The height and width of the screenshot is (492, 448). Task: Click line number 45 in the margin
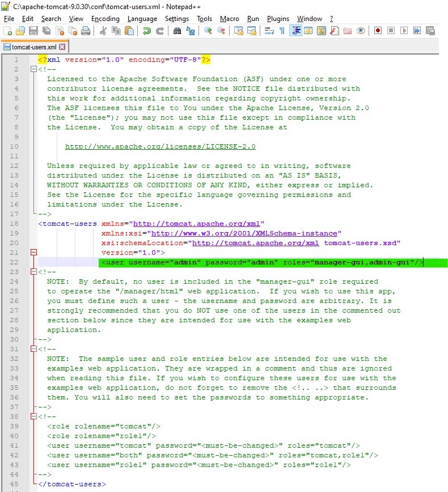(14, 484)
